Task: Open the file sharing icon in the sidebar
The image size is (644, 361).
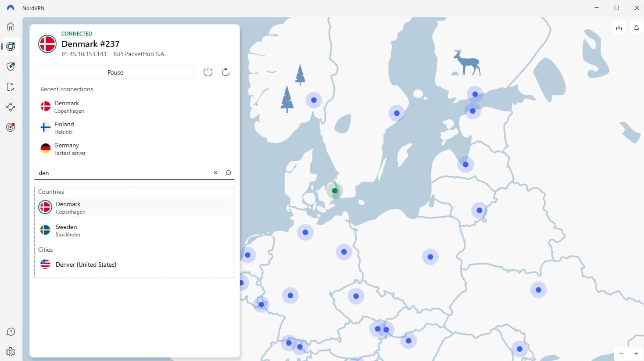Action: tap(11, 87)
